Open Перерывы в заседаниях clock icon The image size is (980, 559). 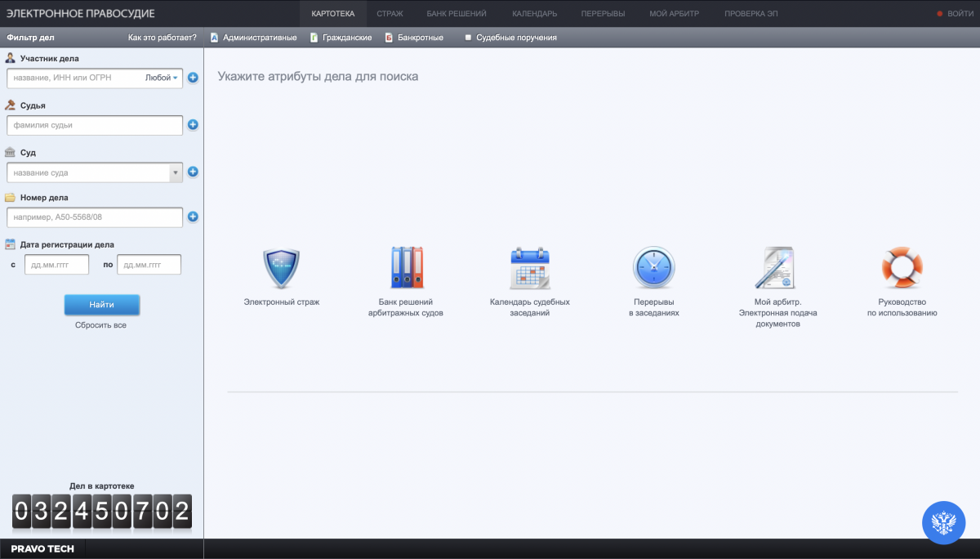[x=654, y=268]
